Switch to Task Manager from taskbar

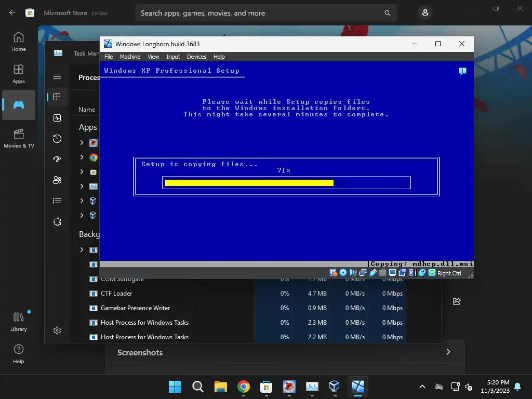(x=312, y=387)
